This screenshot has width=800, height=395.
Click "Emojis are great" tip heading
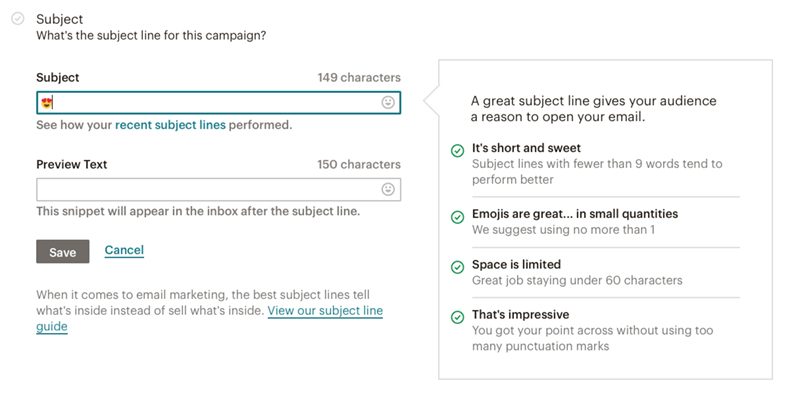click(x=575, y=214)
